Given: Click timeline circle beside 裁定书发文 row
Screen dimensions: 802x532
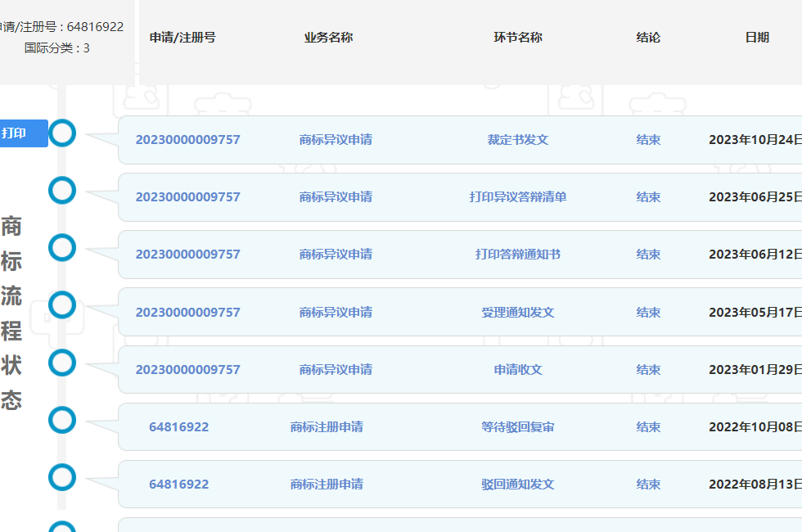Looking at the screenshot, I should pyautogui.click(x=62, y=133).
